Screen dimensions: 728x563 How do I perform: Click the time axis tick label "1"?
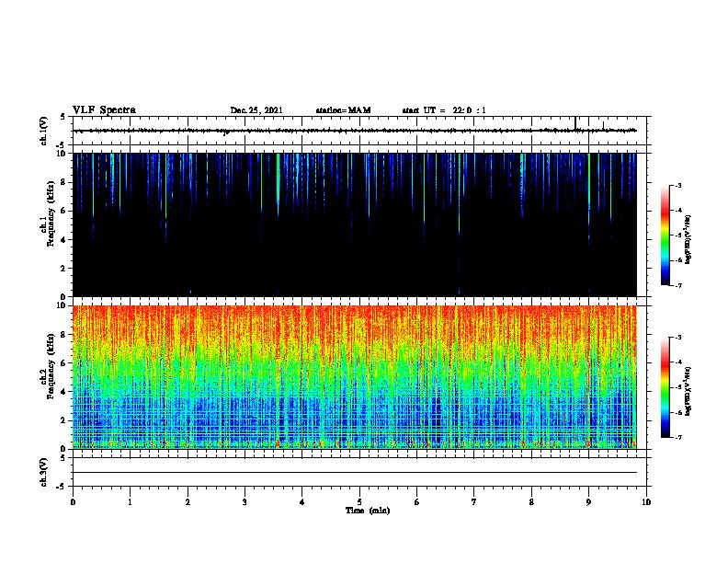(130, 502)
